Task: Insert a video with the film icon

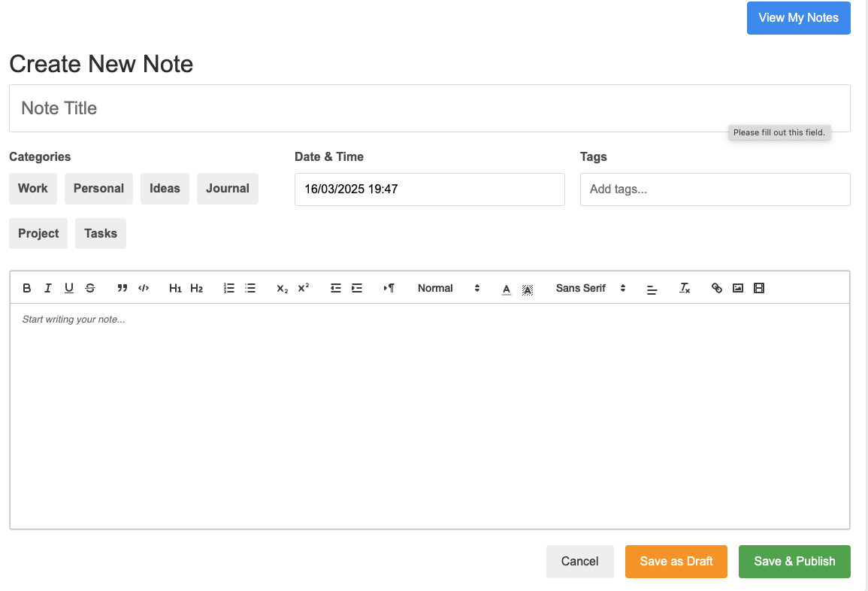Action: point(759,288)
